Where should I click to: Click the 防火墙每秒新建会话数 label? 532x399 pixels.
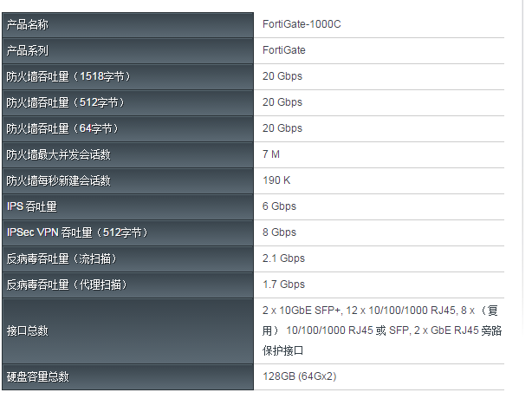click(58, 180)
